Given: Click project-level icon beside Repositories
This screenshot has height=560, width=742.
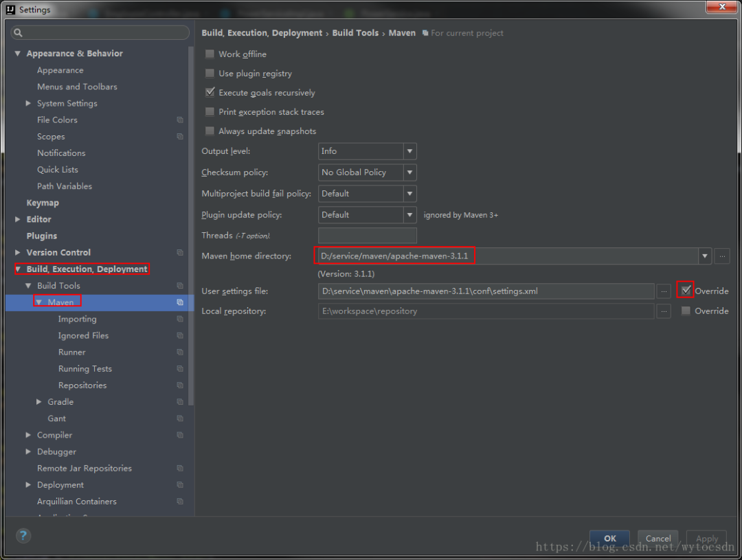Looking at the screenshot, I should (180, 385).
